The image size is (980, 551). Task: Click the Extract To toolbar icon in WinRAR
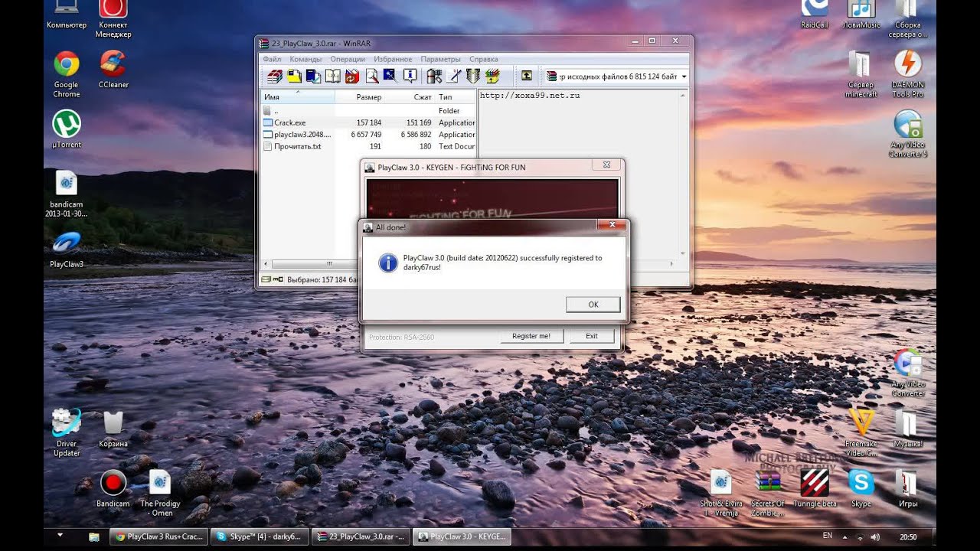(x=294, y=76)
